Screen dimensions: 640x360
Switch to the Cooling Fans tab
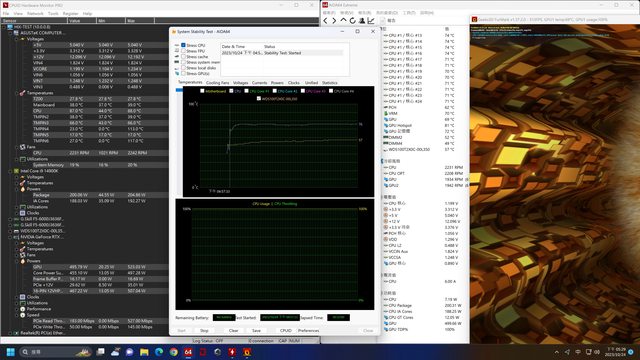click(218, 83)
